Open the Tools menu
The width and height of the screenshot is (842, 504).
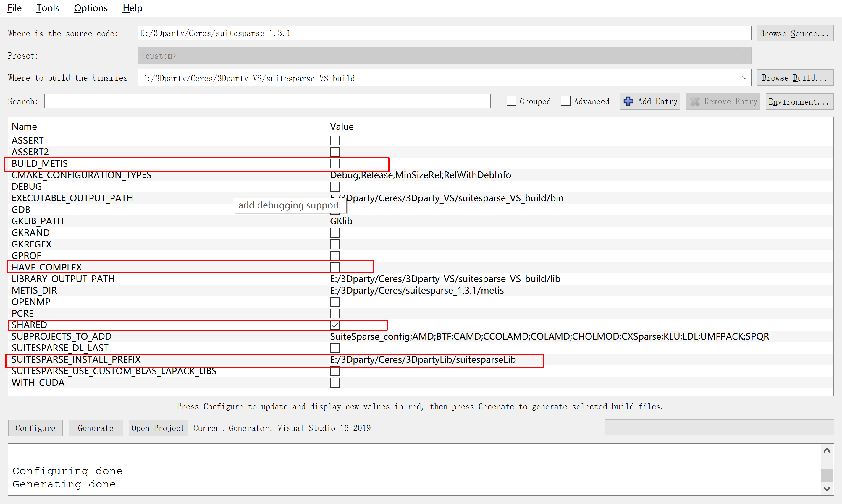(48, 8)
